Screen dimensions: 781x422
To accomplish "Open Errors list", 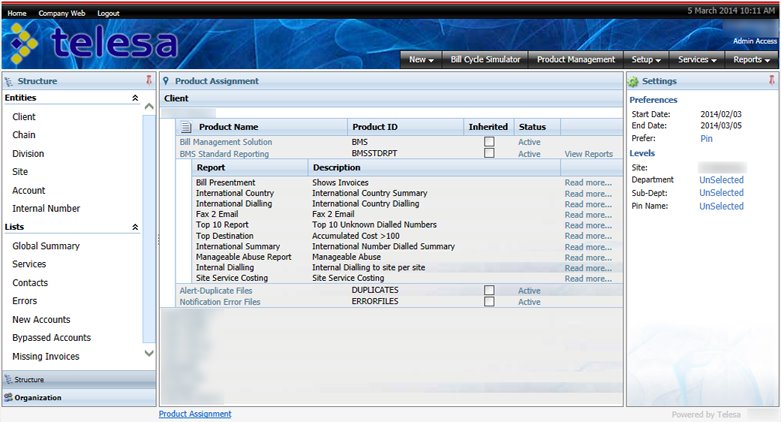I will [24, 301].
